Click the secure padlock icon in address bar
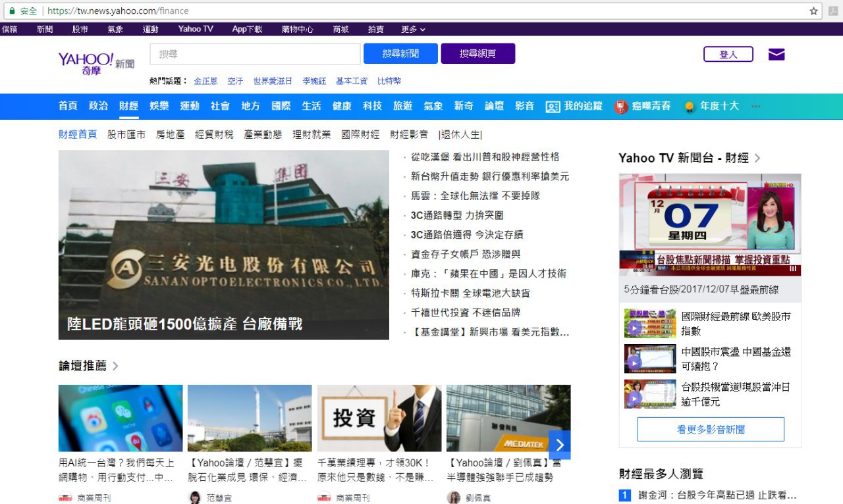This screenshot has height=504, width=843. point(11,11)
